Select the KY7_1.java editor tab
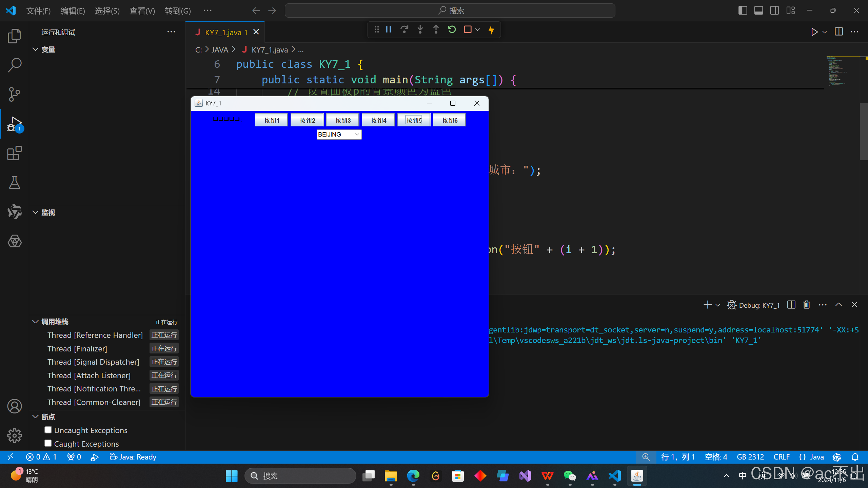The image size is (868, 488). [223, 32]
